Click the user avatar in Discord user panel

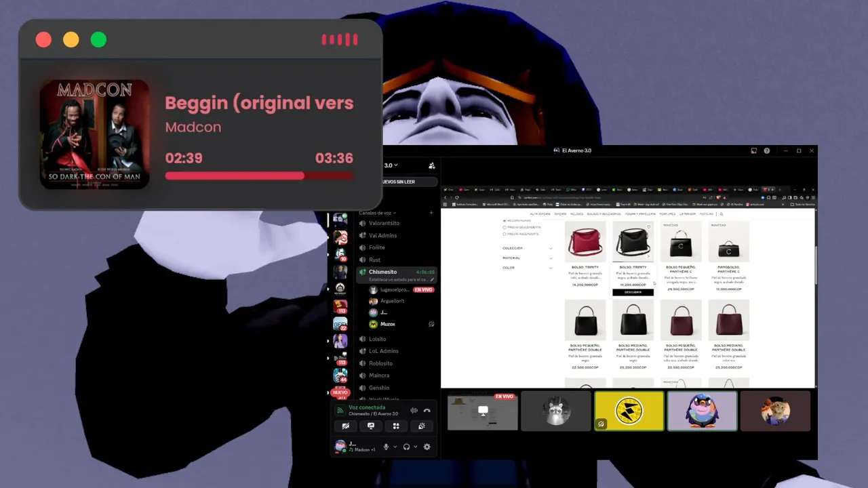tap(340, 446)
